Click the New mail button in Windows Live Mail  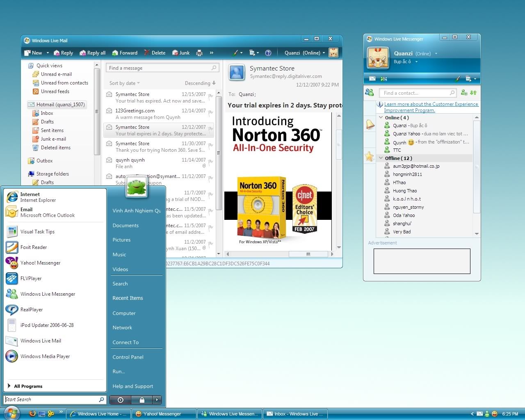tap(33, 53)
